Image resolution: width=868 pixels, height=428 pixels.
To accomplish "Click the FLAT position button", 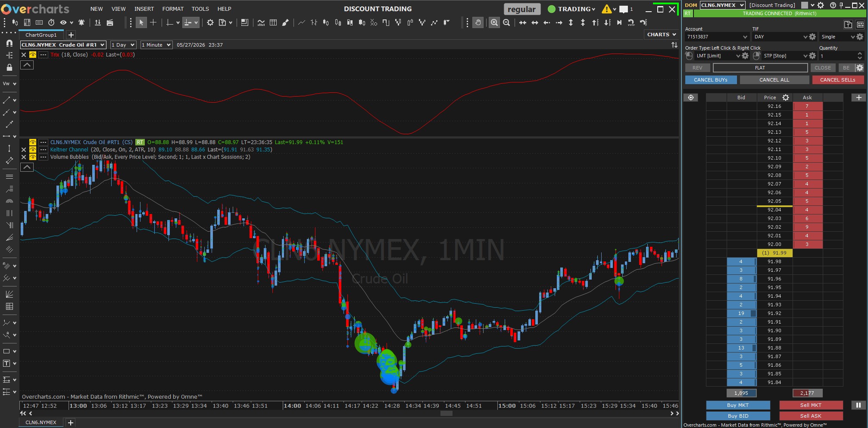I will [x=760, y=68].
